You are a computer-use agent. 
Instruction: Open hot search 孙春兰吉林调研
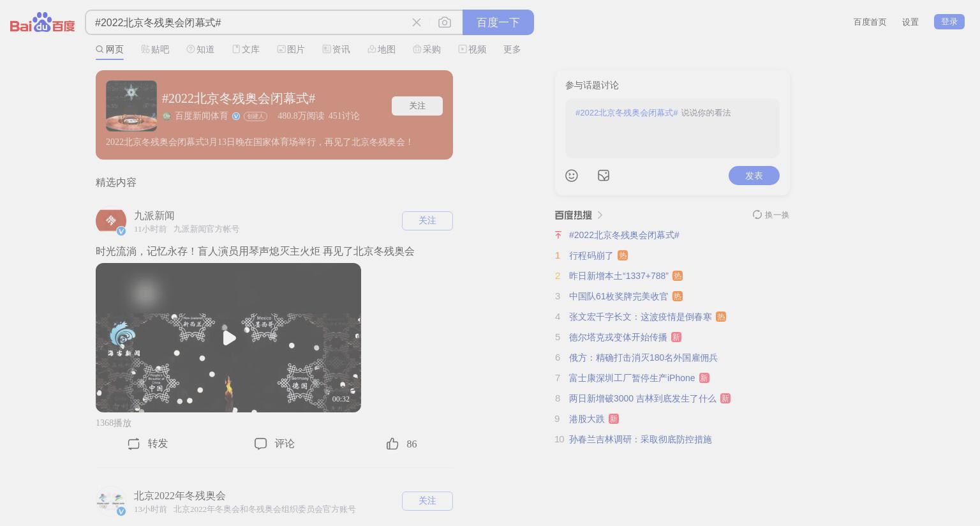pyautogui.click(x=641, y=440)
